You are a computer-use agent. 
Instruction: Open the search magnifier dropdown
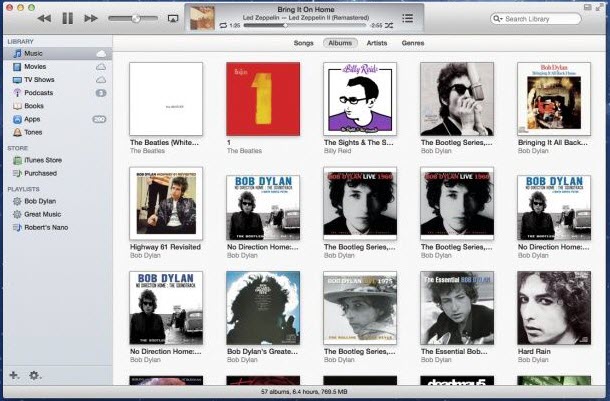click(x=498, y=19)
